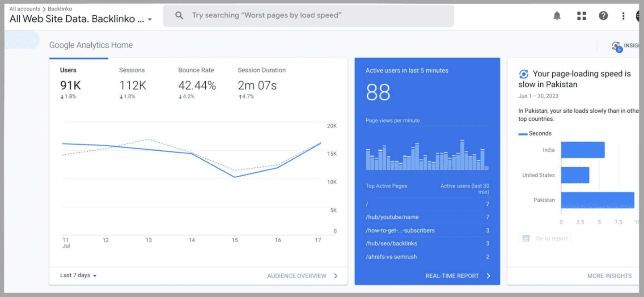The height and width of the screenshot is (297, 644).
Task: Open the three-dot overflow menu
Action: click(623, 16)
